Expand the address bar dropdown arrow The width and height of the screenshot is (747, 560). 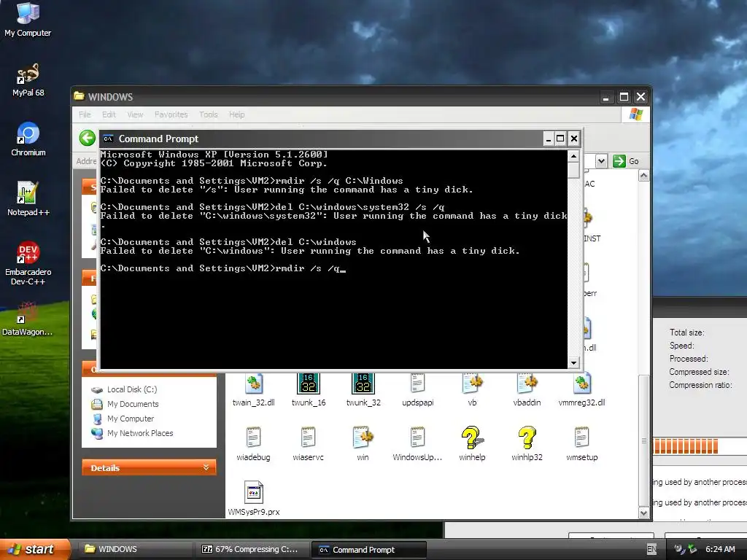click(x=601, y=161)
